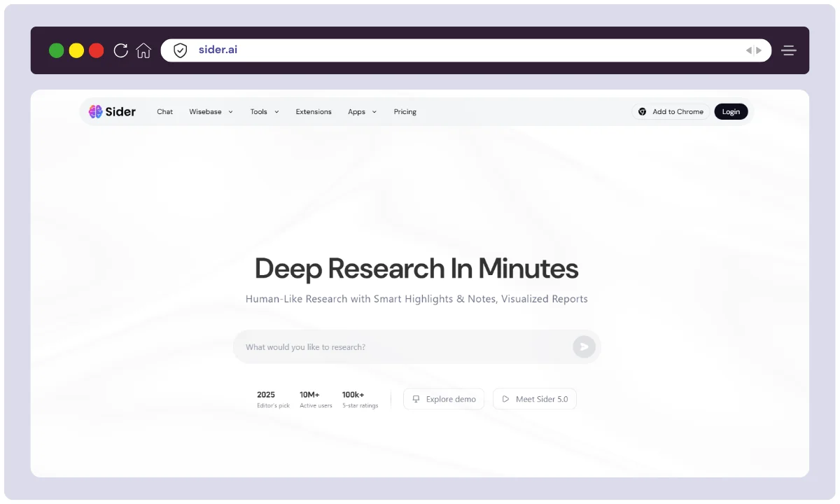Open the Extensions nav item
Image resolution: width=840 pixels, height=504 pixels.
coord(314,112)
